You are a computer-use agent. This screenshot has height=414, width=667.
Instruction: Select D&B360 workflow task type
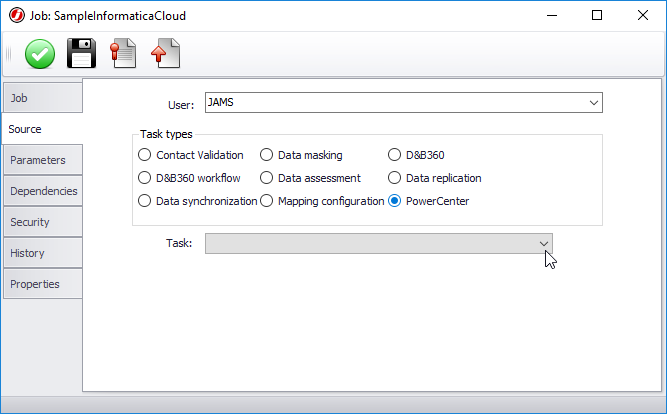pos(145,178)
